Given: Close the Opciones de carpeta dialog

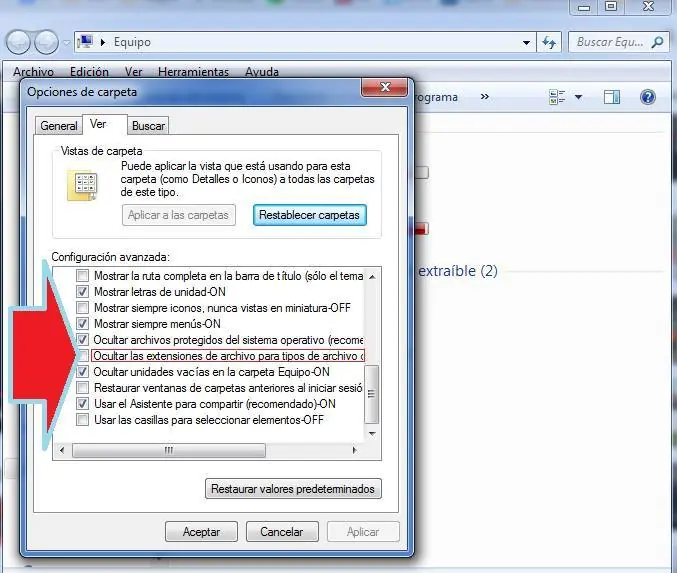Looking at the screenshot, I should [x=385, y=87].
